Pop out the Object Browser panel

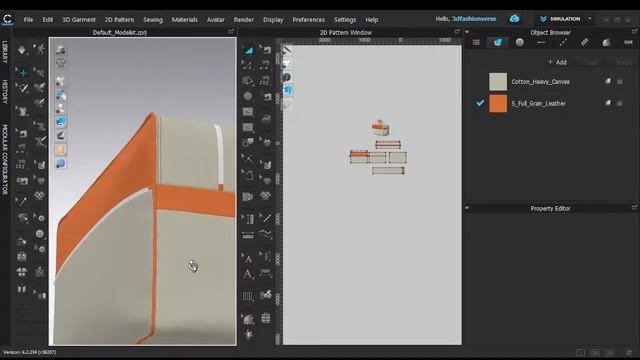click(x=634, y=31)
